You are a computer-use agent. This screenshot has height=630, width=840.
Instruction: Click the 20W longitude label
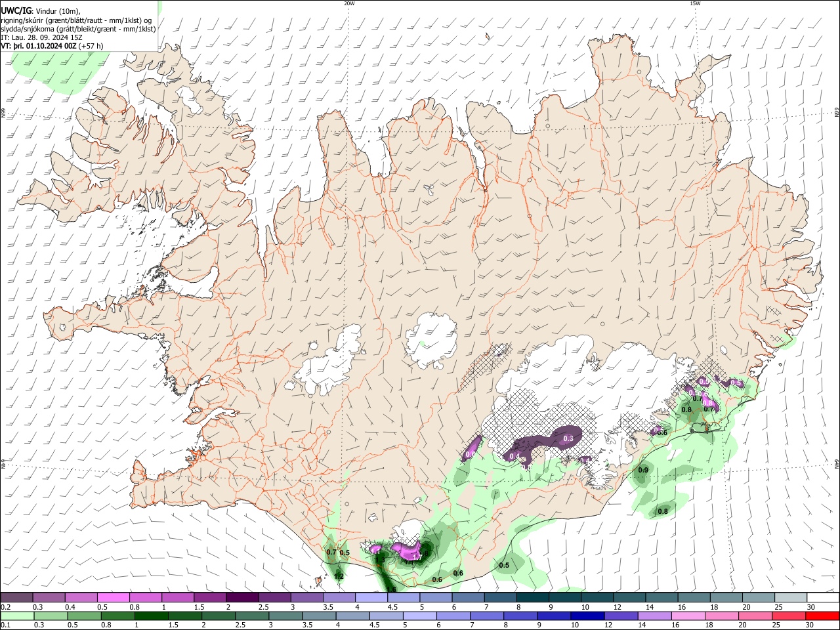pyautogui.click(x=349, y=3)
